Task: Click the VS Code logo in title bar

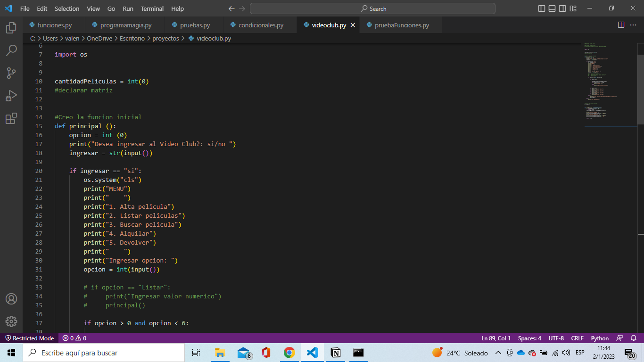Action: pyautogui.click(x=8, y=8)
